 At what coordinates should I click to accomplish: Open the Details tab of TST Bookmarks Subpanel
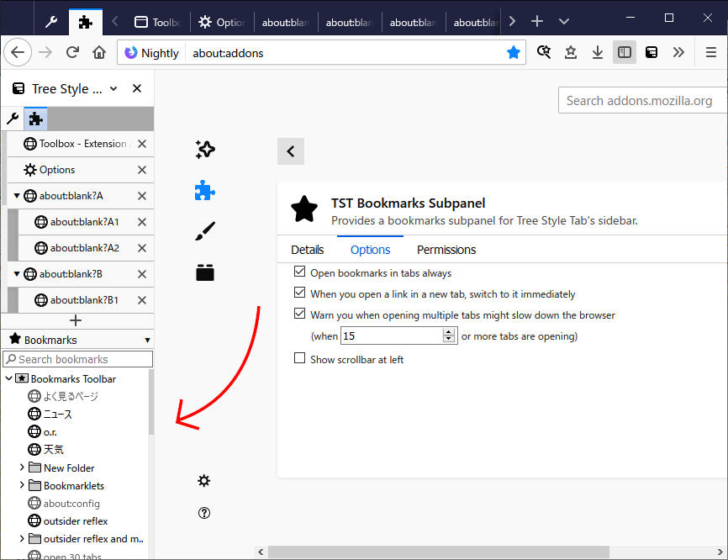tap(308, 249)
